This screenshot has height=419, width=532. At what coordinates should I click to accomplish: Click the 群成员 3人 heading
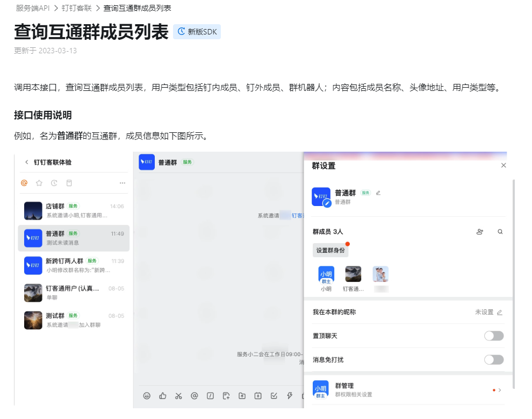[x=328, y=232]
